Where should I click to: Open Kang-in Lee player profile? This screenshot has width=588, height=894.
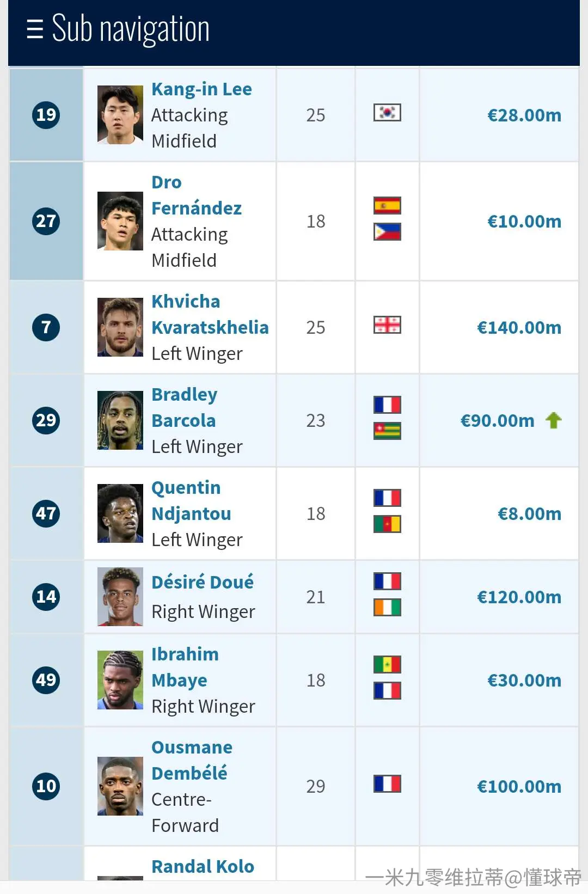201,89
